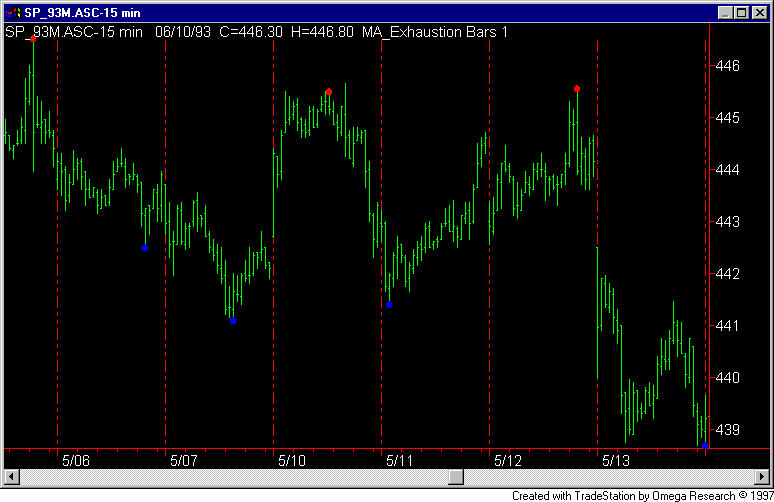Click the 06/10/93 date in status line
Image resolution: width=774 pixels, height=502 pixels.
(183, 33)
